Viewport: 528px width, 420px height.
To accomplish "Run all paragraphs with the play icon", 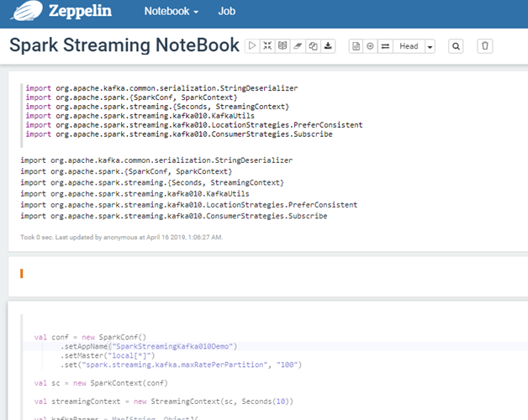I will pos(252,45).
